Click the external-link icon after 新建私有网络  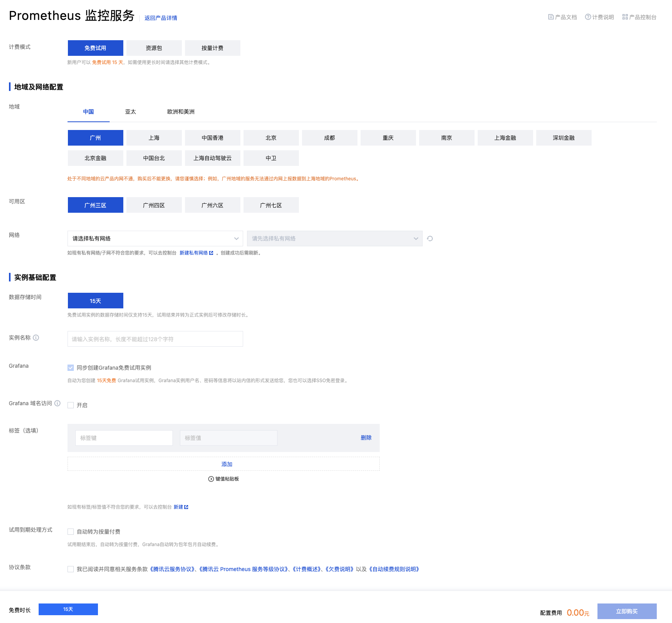click(x=211, y=253)
